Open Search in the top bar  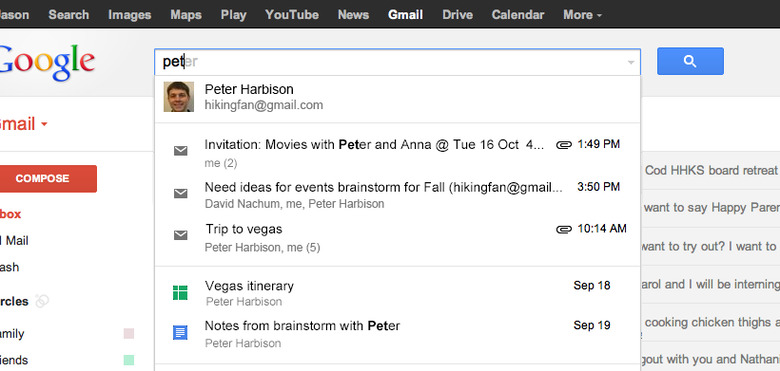[69, 14]
